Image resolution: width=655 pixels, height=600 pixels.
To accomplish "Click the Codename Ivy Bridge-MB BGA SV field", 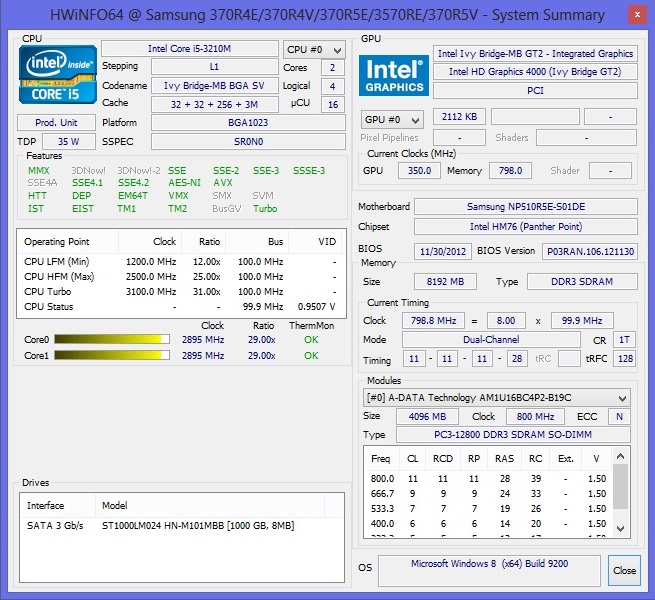I will (215, 86).
